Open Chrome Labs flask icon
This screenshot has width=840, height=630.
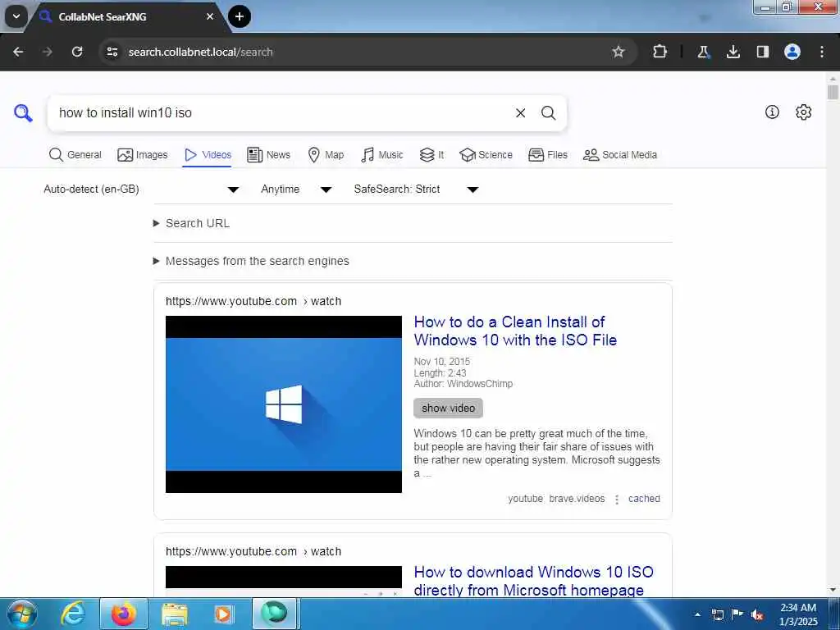pos(703,52)
